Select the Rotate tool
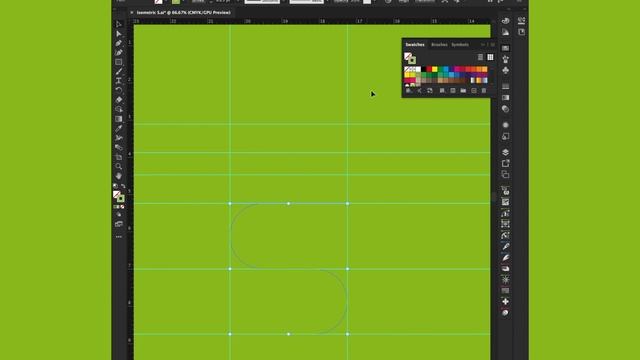The width and height of the screenshot is (640, 360). click(x=119, y=90)
